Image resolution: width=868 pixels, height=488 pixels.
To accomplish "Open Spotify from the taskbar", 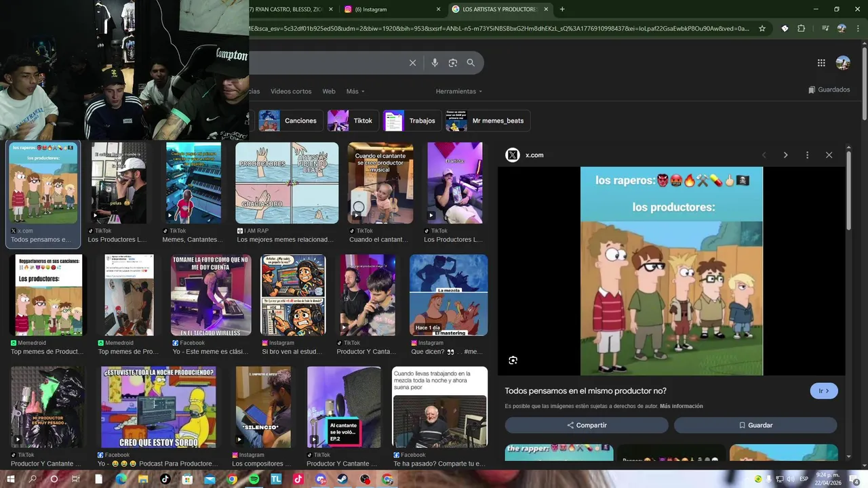I will pos(254,479).
